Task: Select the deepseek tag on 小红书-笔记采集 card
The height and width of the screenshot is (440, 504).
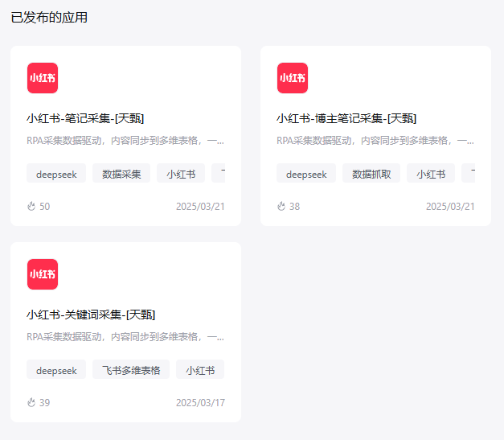Action: tap(56, 173)
